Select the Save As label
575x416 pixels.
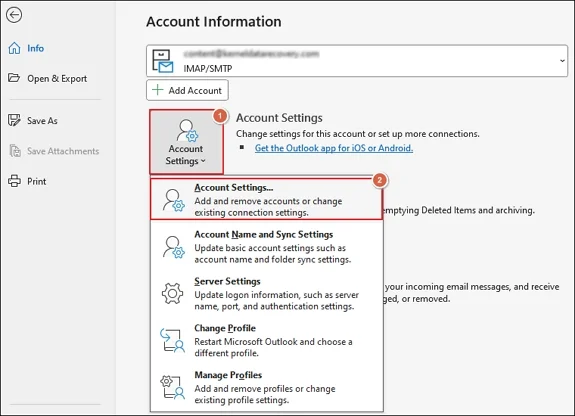pyautogui.click(x=42, y=121)
